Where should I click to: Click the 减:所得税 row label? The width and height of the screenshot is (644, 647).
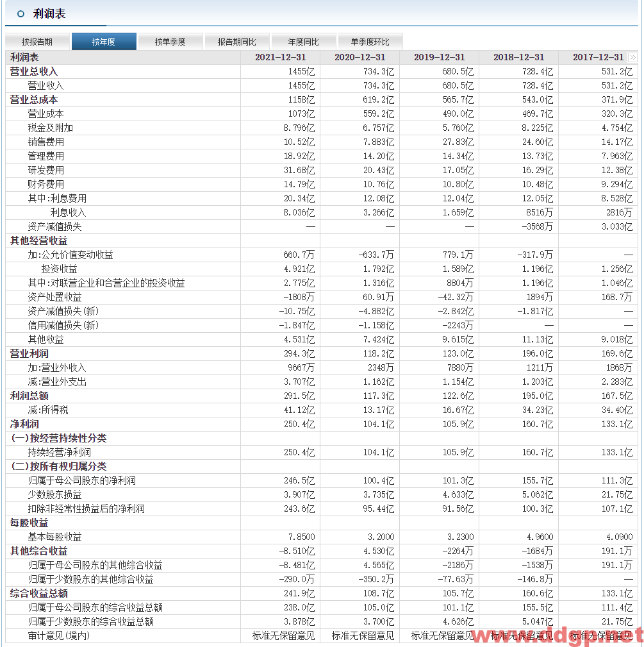(48, 410)
